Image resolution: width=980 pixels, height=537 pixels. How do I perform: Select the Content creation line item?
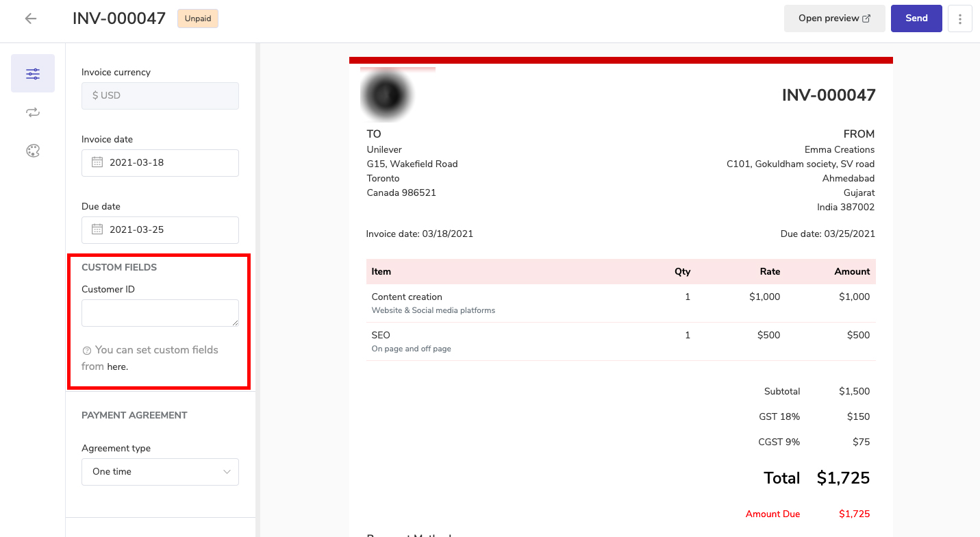(407, 297)
